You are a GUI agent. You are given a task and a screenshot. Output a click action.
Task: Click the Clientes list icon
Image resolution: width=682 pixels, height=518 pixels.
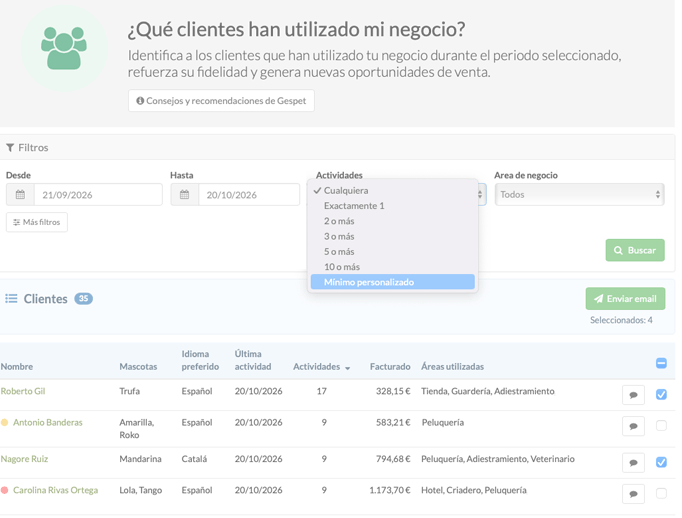click(x=11, y=298)
